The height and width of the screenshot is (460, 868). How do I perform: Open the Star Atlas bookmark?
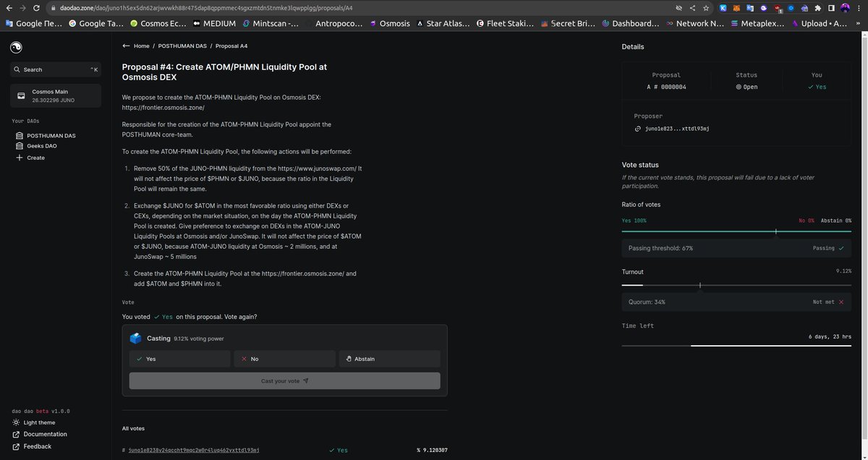(x=444, y=23)
